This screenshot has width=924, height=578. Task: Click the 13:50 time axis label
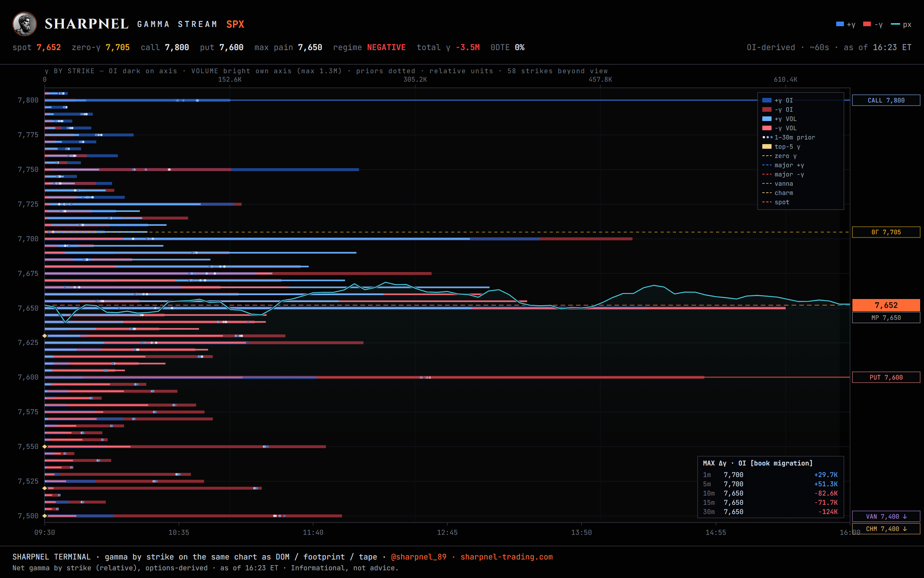tap(581, 533)
